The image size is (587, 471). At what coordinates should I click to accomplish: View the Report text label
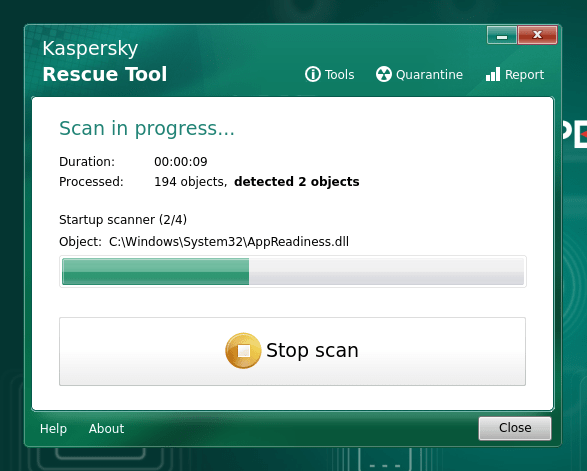[x=524, y=75]
